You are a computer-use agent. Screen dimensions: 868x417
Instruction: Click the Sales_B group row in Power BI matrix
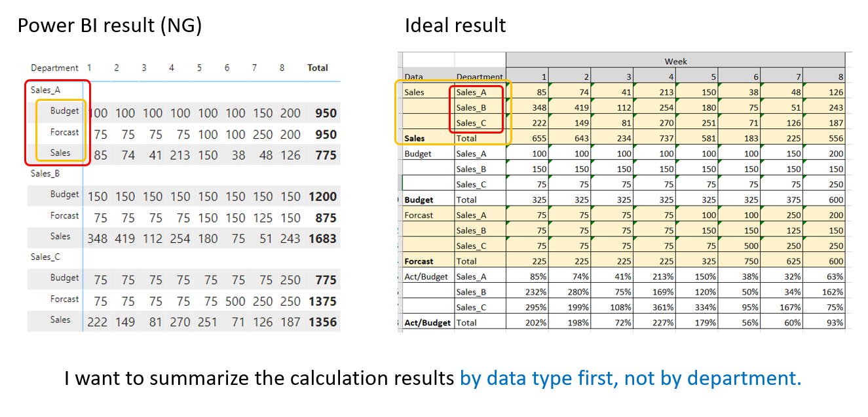click(45, 173)
